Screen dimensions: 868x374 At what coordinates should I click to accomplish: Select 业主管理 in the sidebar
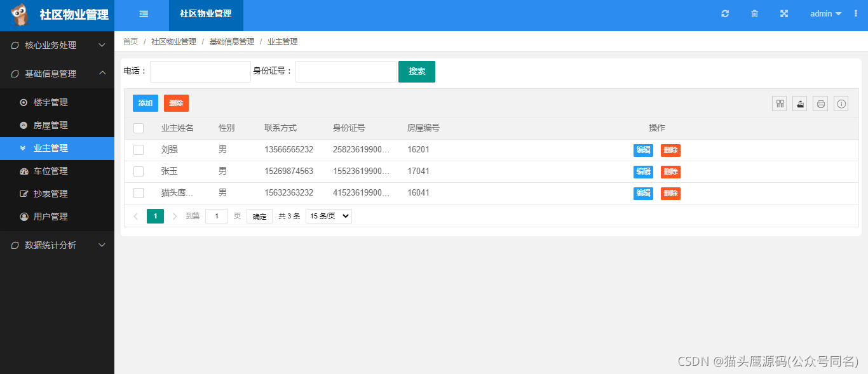(x=57, y=148)
